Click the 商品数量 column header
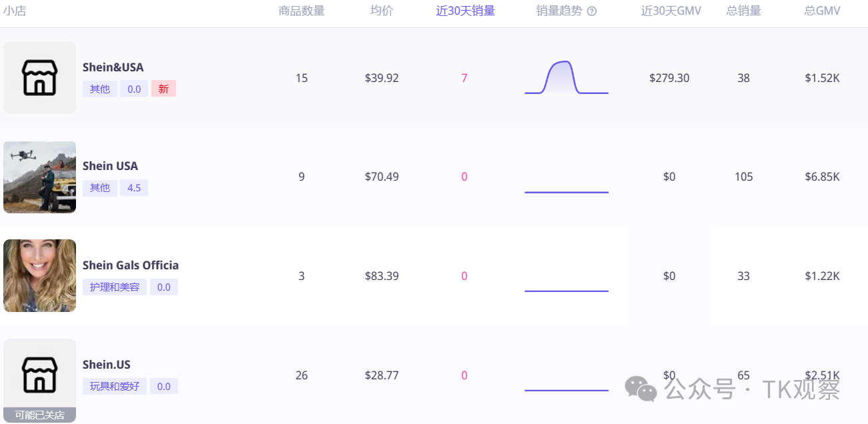The image size is (868, 424). pyautogui.click(x=301, y=11)
